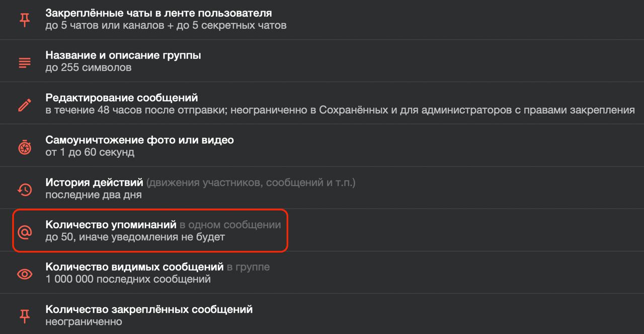Screen dimensions: 644x334
Task: Click the "от 1 до 60 секунд" text
Action: [x=90, y=152]
